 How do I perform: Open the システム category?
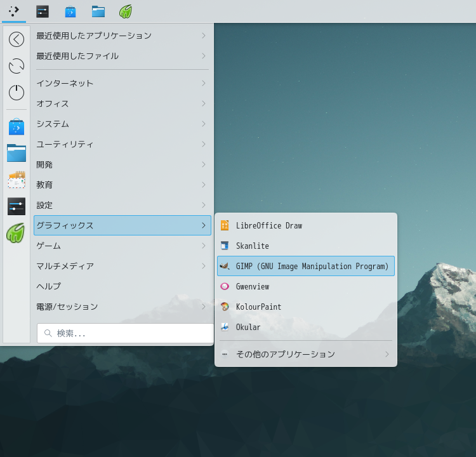tap(122, 124)
